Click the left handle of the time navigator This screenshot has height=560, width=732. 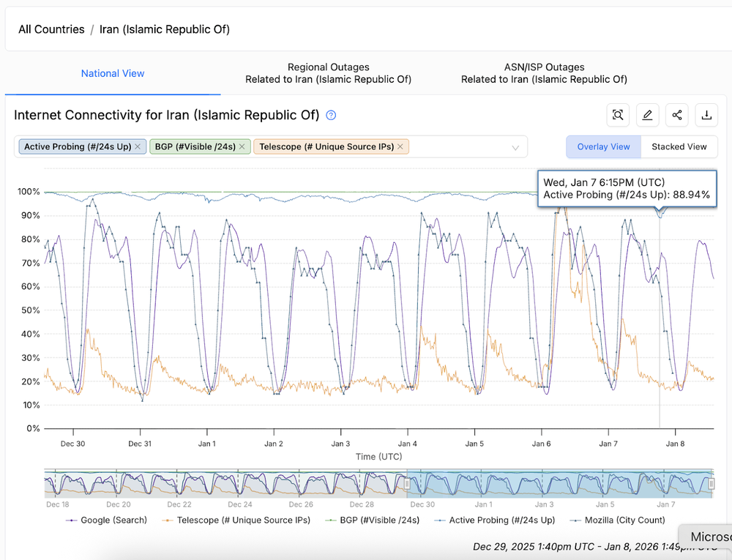pyautogui.click(x=408, y=484)
